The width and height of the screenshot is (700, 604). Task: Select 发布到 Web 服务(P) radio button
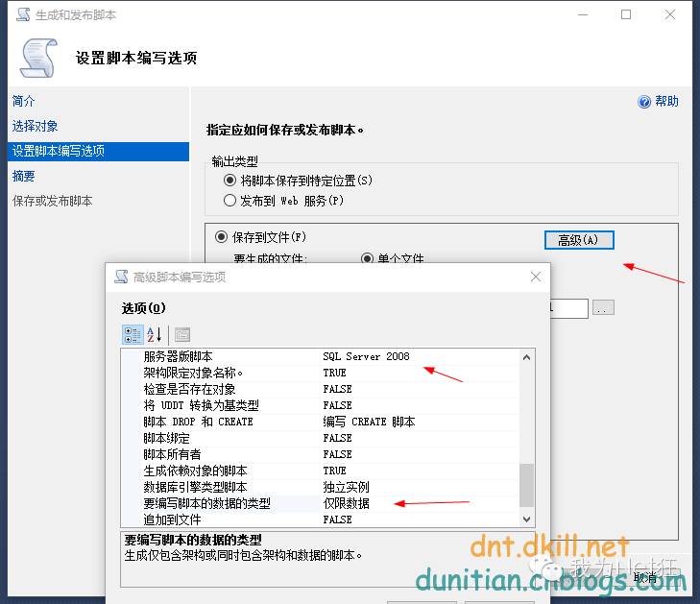click(x=229, y=201)
